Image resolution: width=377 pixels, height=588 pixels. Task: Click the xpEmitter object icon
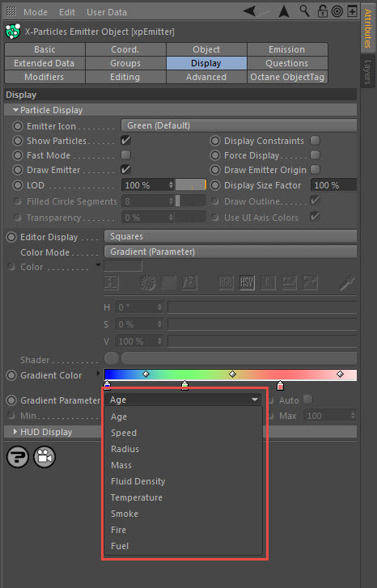[x=13, y=32]
